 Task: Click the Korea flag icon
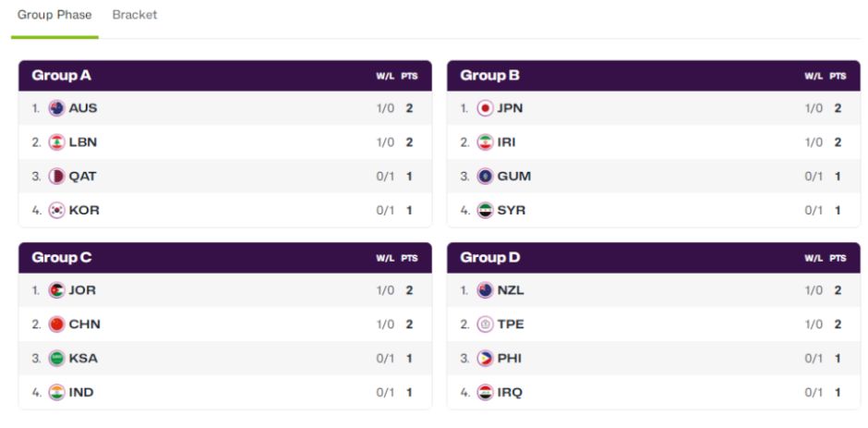pos(56,211)
